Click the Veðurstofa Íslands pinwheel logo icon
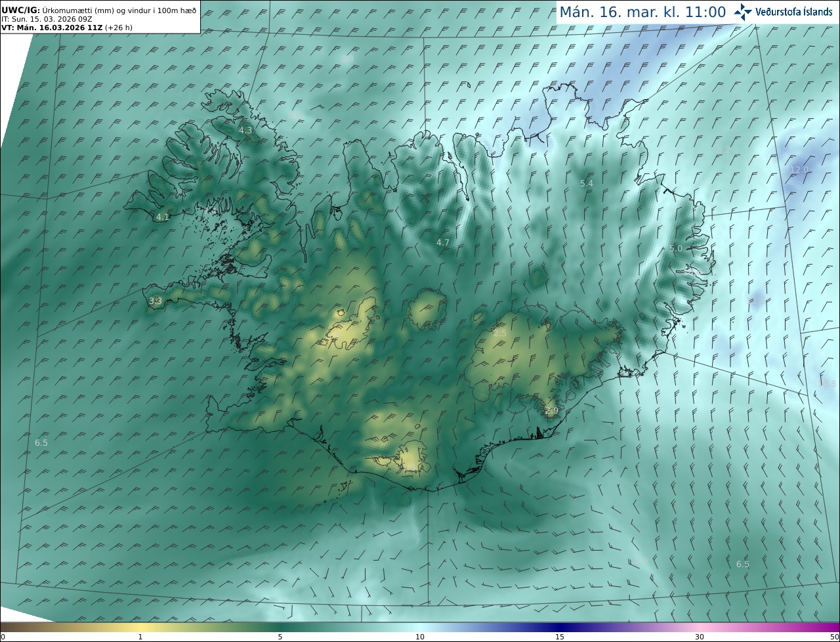The image size is (840, 642). tap(744, 12)
